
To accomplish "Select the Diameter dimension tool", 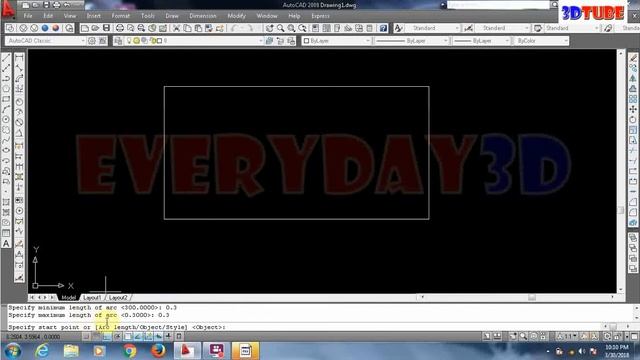I will (19, 122).
